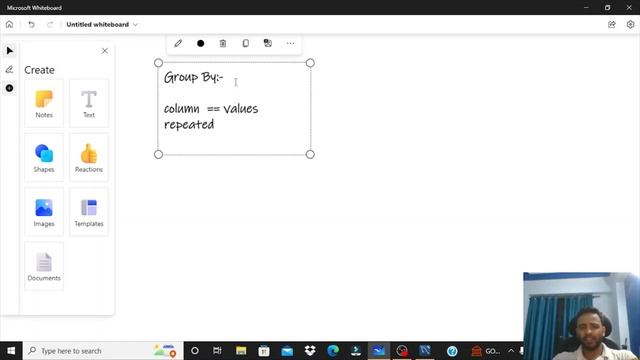Show hidden system tray icons
The width and height of the screenshot is (640, 360).
[511, 351]
